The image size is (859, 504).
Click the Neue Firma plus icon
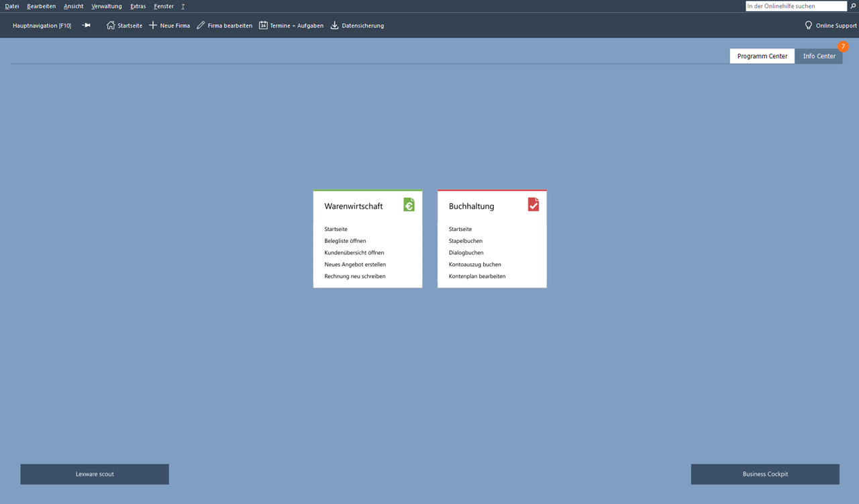(153, 26)
